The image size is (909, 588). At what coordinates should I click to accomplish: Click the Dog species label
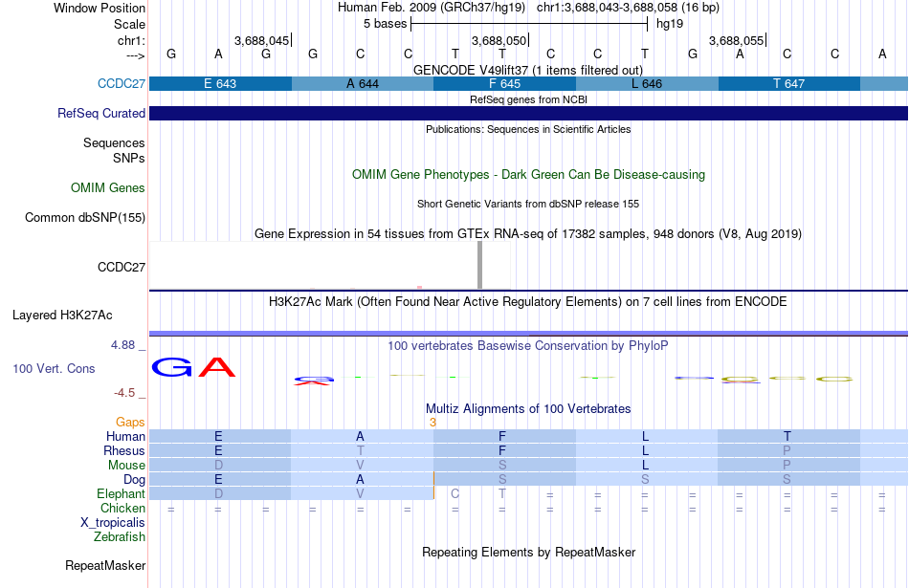coord(134,479)
